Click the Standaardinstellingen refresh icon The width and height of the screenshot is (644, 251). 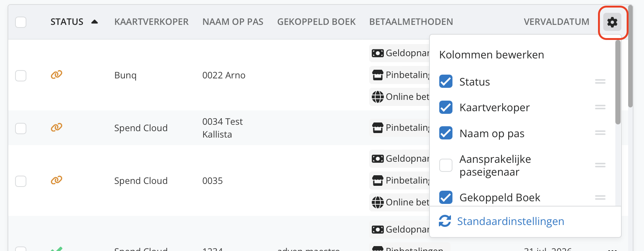click(x=445, y=221)
